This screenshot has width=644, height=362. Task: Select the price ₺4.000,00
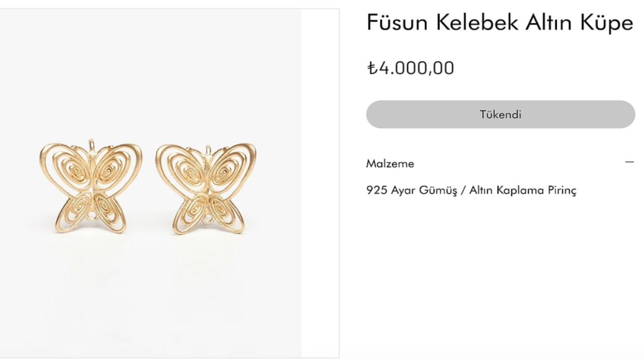pos(410,67)
